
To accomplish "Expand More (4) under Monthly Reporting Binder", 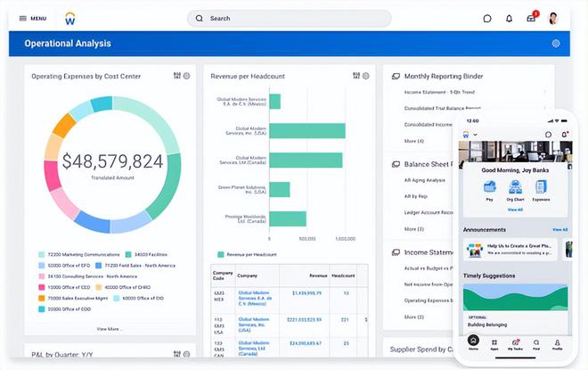I will [x=414, y=141].
